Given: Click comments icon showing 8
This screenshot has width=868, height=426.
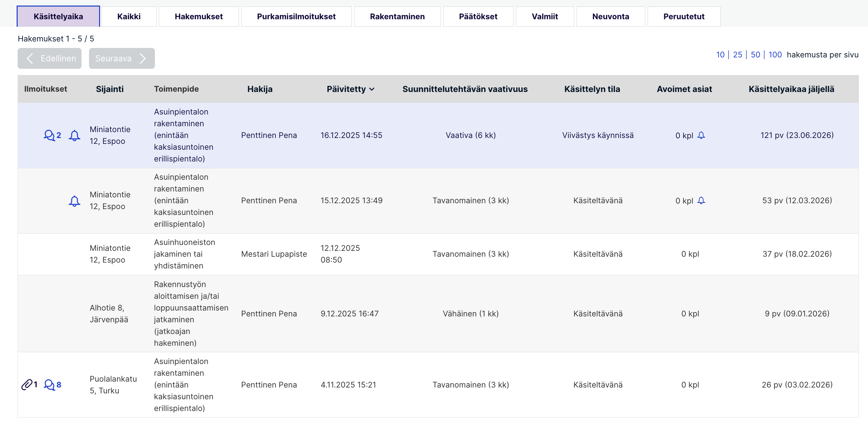Looking at the screenshot, I should point(50,385).
